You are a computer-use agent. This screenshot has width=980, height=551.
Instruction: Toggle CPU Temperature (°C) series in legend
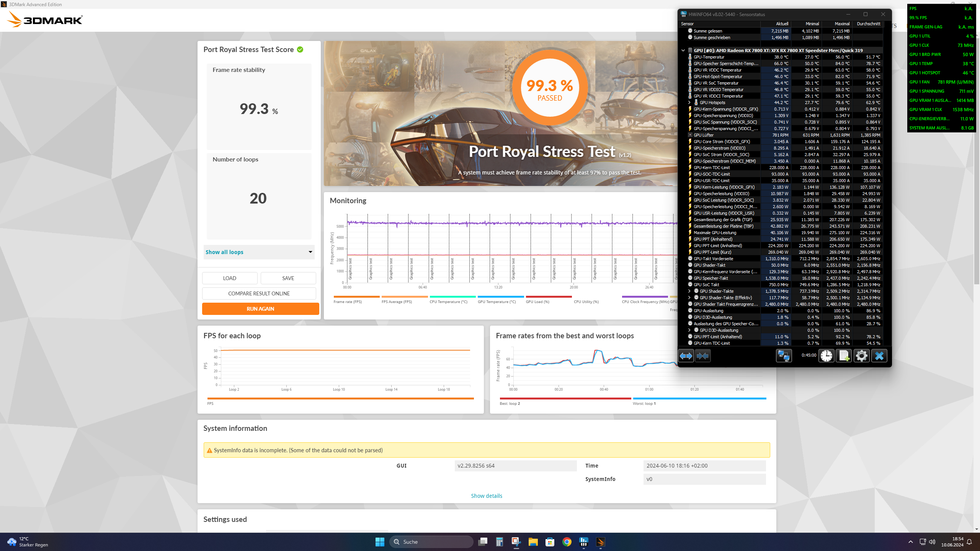coord(452,299)
